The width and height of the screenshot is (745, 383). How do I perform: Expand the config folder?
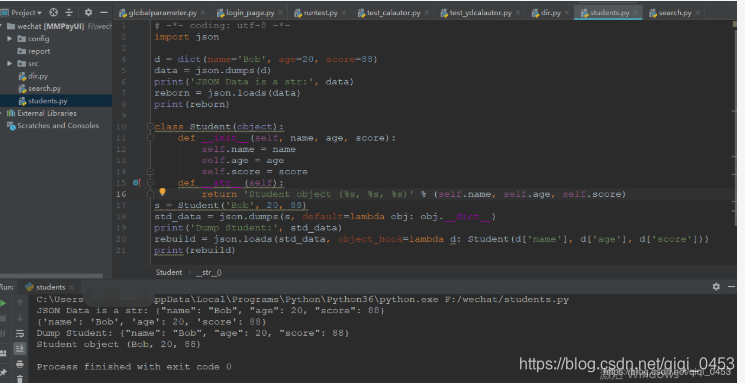point(10,38)
